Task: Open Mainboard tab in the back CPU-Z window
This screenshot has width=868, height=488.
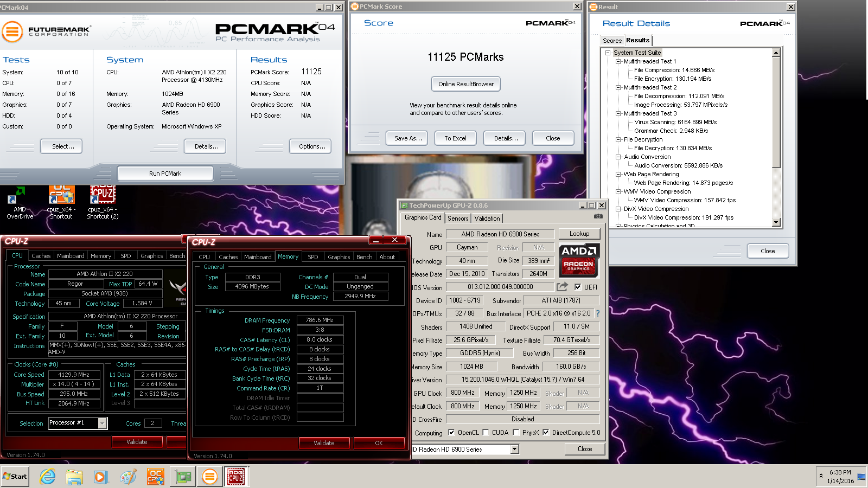Action: point(71,256)
